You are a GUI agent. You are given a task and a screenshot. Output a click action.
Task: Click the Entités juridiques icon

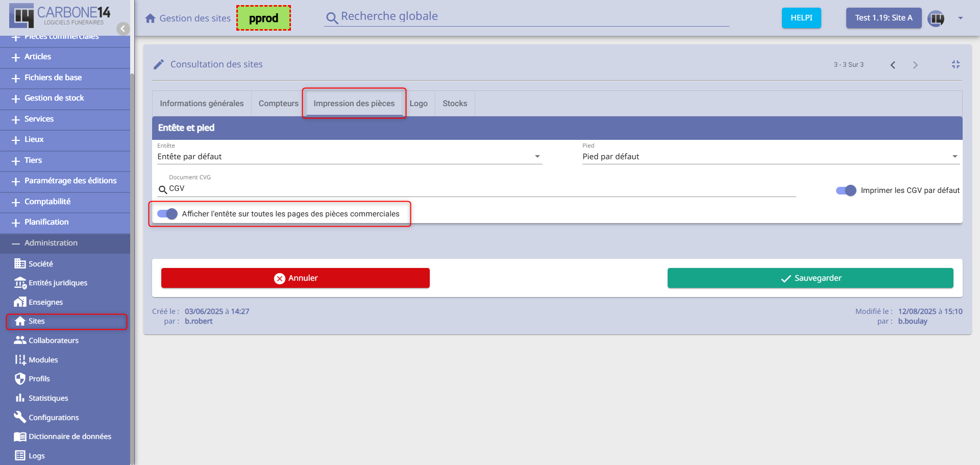(x=20, y=283)
